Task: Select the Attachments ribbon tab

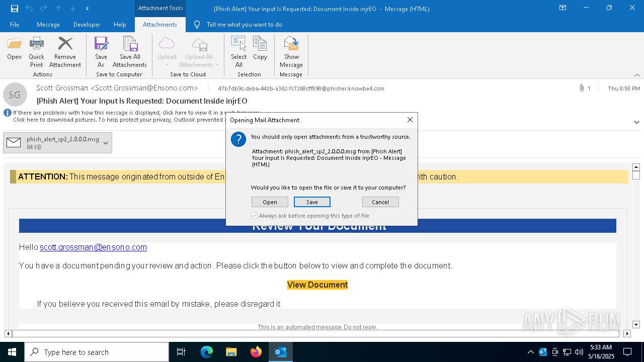Action: coord(160,25)
